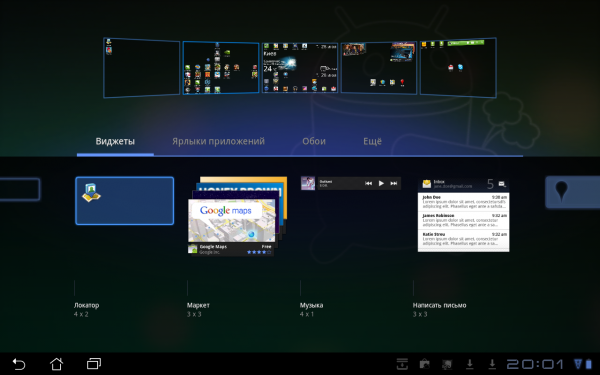Click the compose mail icon in email widget

point(502,184)
